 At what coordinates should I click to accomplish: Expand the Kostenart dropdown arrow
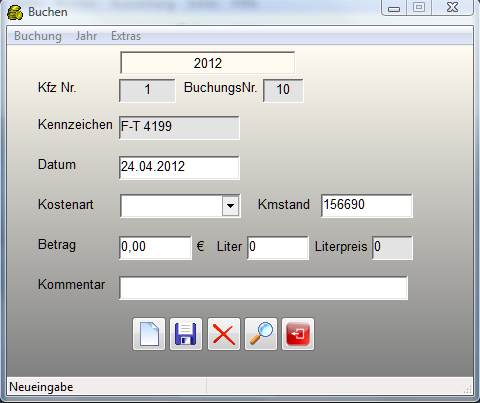230,205
